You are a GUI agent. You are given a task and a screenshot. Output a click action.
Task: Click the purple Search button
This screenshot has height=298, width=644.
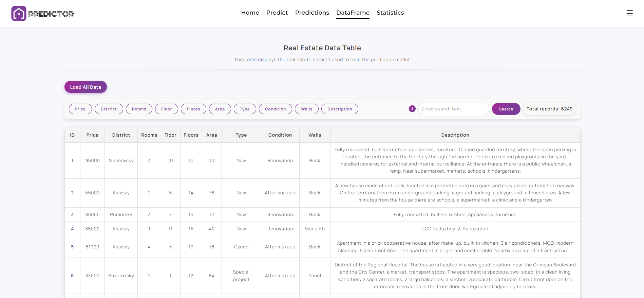(x=506, y=109)
